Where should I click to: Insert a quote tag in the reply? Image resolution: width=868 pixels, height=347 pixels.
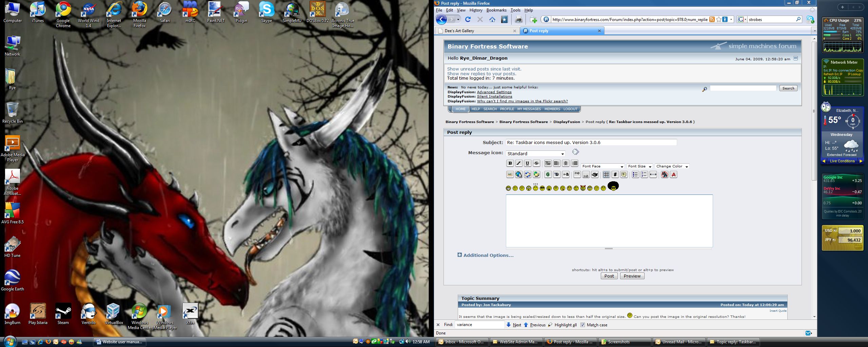coord(624,175)
